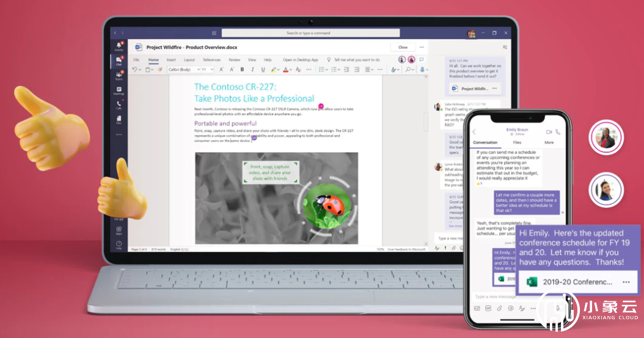
Task: Open the File menu in Word
Action: click(136, 59)
